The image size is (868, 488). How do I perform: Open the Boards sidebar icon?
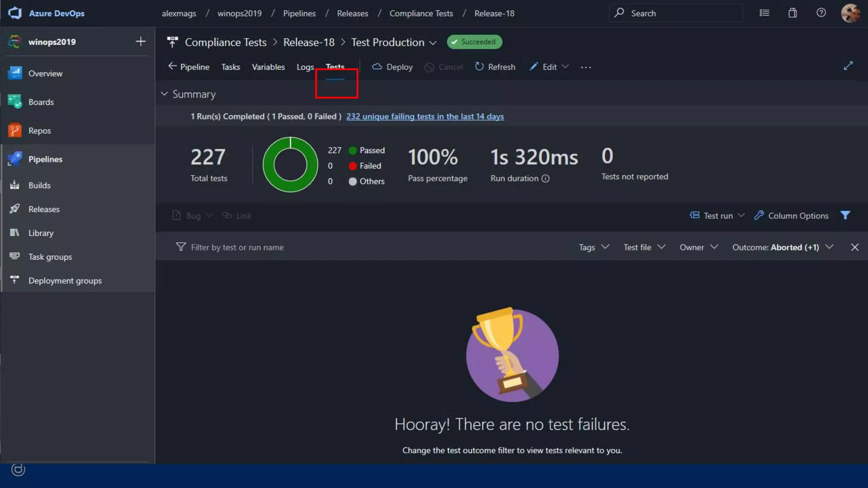(15, 102)
